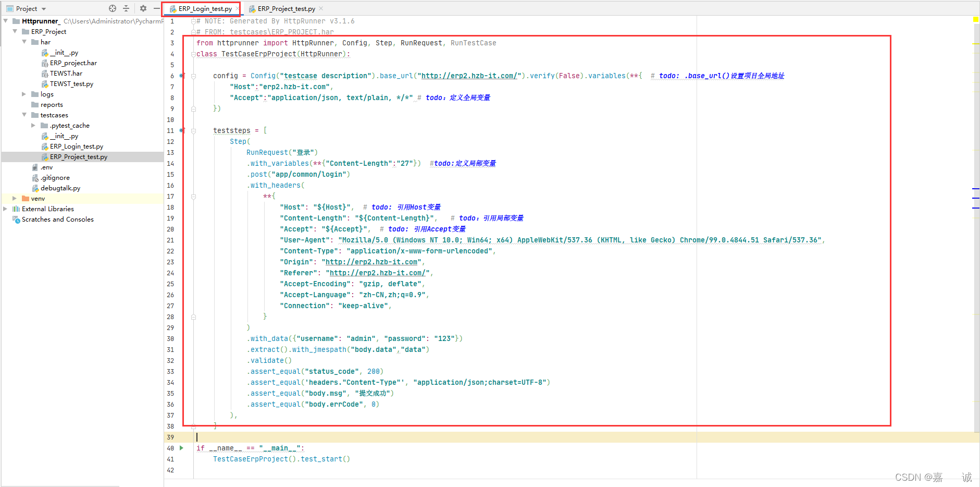Image resolution: width=980 pixels, height=487 pixels.
Task: Click the Scratches and Consoles icon
Action: (16, 220)
